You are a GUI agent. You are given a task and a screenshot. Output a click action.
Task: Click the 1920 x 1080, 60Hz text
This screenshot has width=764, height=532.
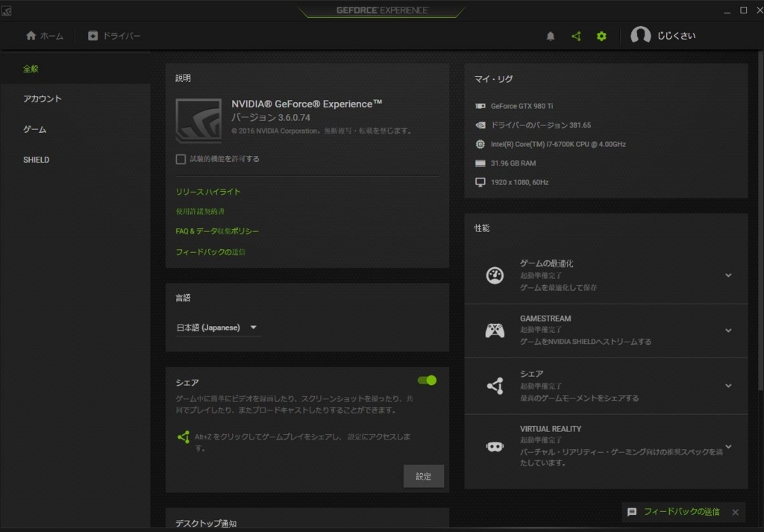[x=519, y=182]
